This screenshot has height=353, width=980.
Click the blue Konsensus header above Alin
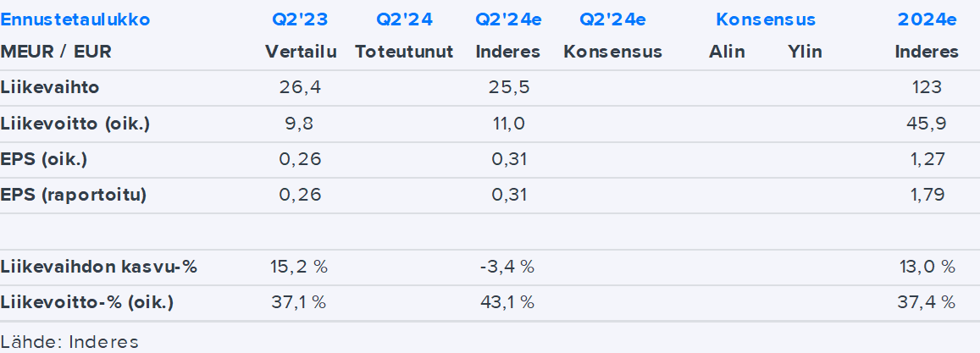tap(766, 19)
